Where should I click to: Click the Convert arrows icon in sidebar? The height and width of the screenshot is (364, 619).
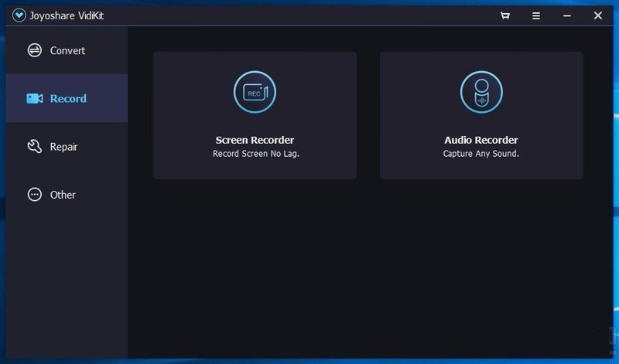point(35,50)
